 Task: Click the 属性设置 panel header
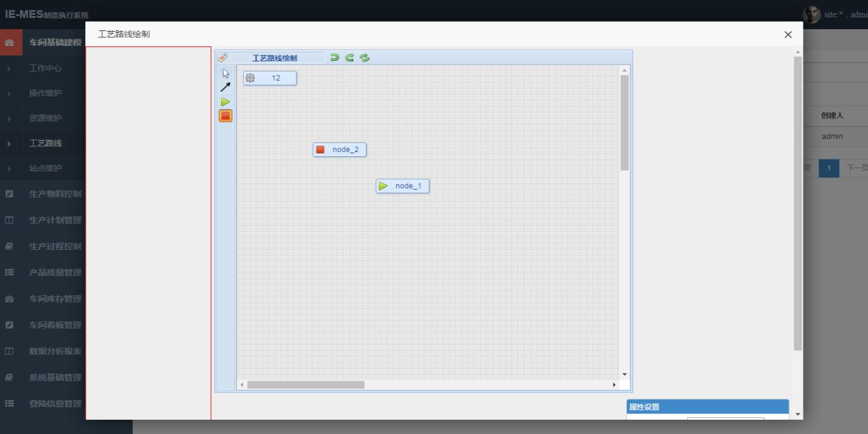[x=707, y=407]
